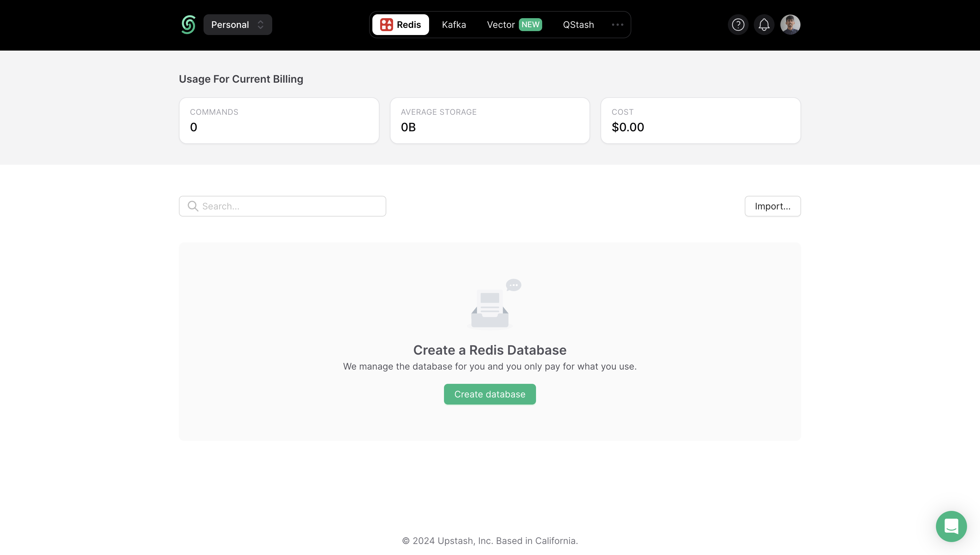
Task: Open the help menu
Action: pos(738,24)
